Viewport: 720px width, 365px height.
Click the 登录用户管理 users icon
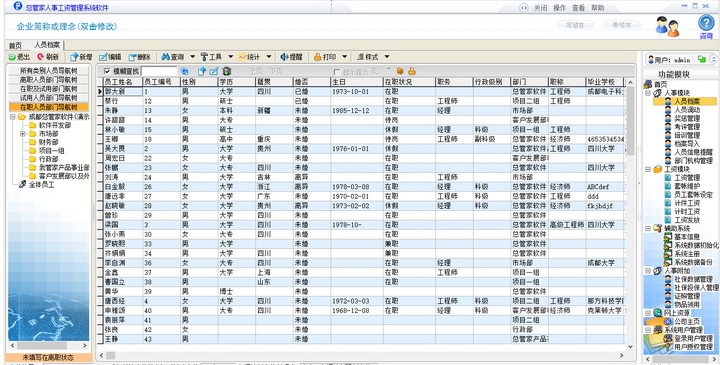pyautogui.click(x=668, y=338)
